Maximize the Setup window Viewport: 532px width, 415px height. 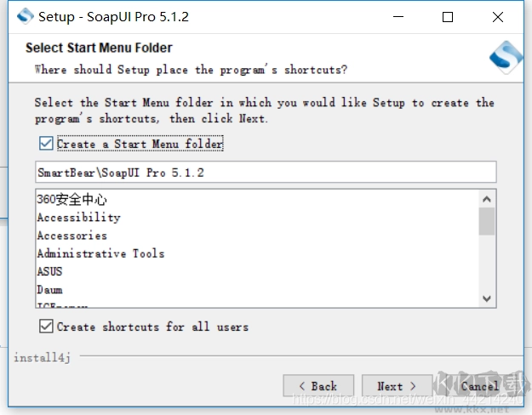point(448,17)
